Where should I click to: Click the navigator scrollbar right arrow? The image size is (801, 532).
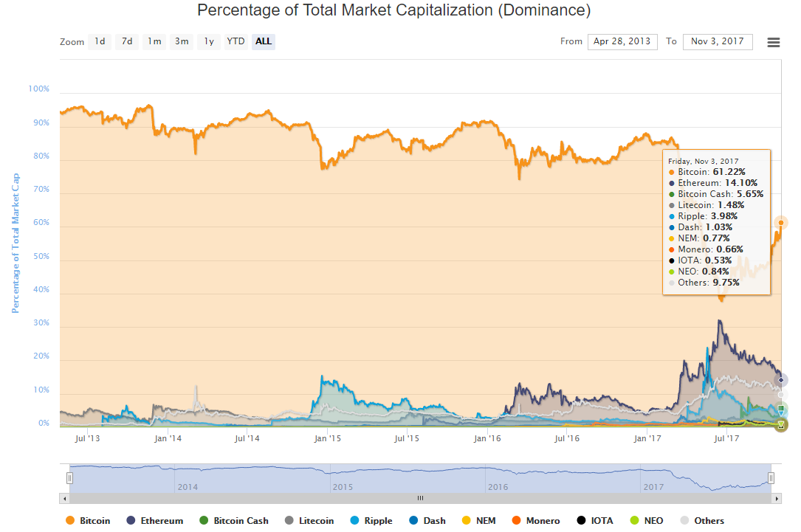click(x=776, y=498)
